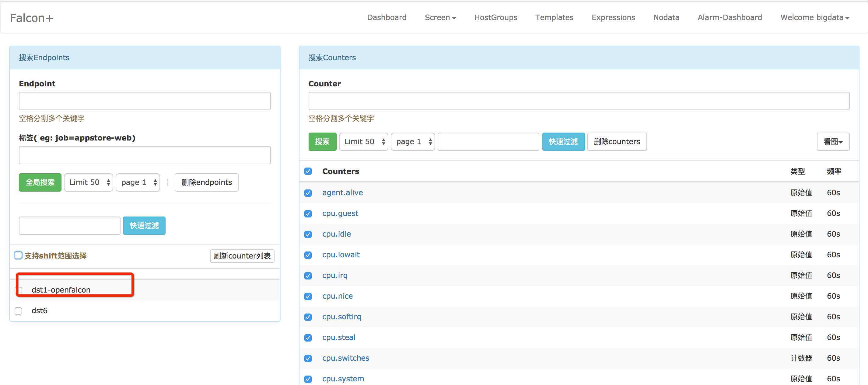
Task: Uncheck the agent.alive counter checkbox
Action: tap(308, 193)
